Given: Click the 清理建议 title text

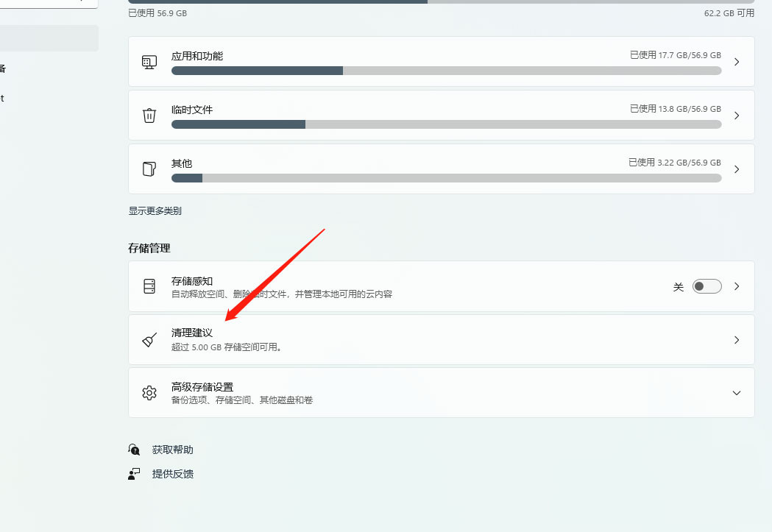Looking at the screenshot, I should (192, 333).
